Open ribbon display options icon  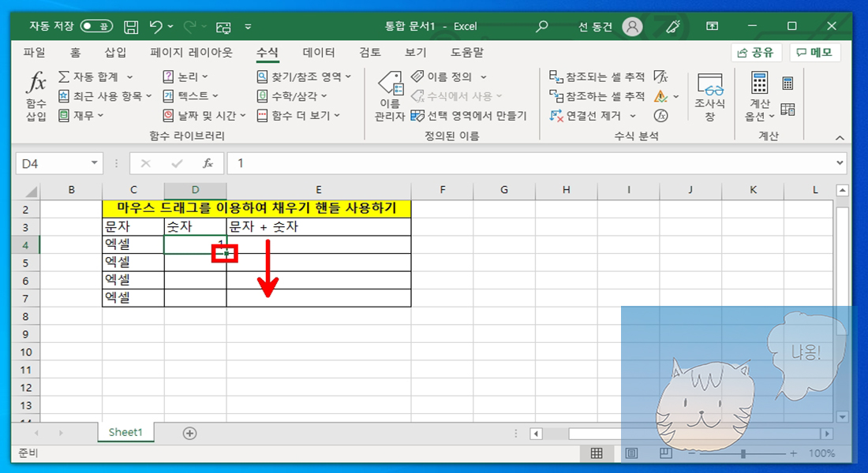pos(712,26)
